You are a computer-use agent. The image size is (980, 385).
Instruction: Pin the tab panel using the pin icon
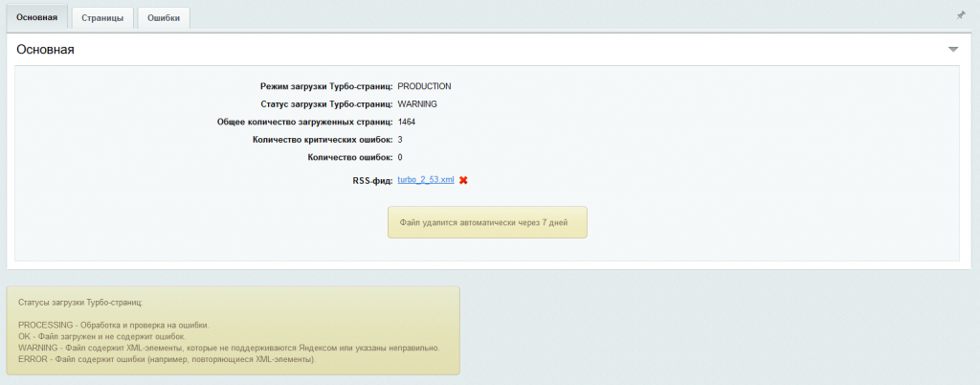tap(960, 15)
